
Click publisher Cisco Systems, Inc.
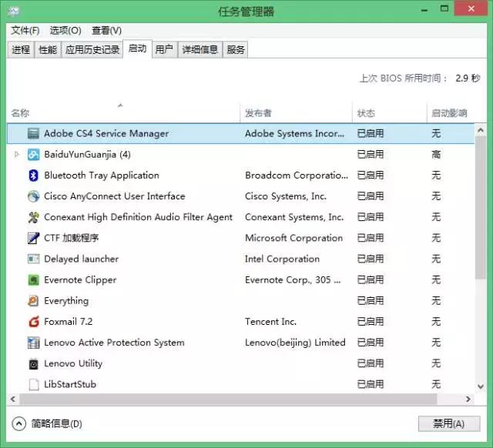tap(286, 196)
